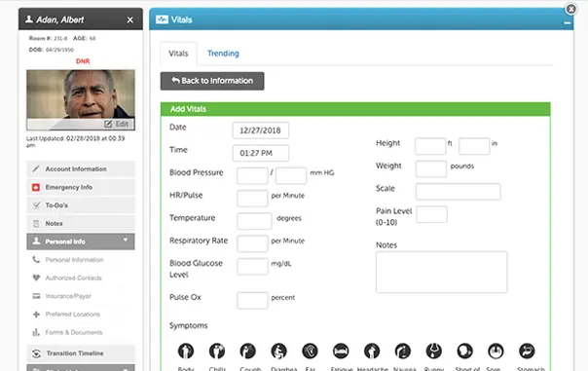Edit the patient photo

click(116, 124)
